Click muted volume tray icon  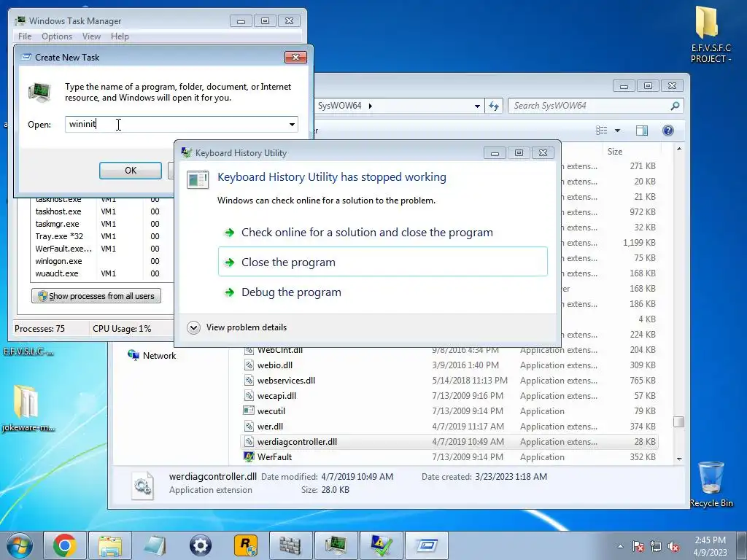point(673,546)
